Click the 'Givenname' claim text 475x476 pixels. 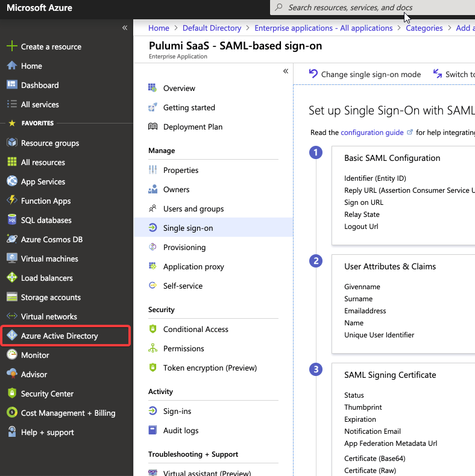click(362, 287)
